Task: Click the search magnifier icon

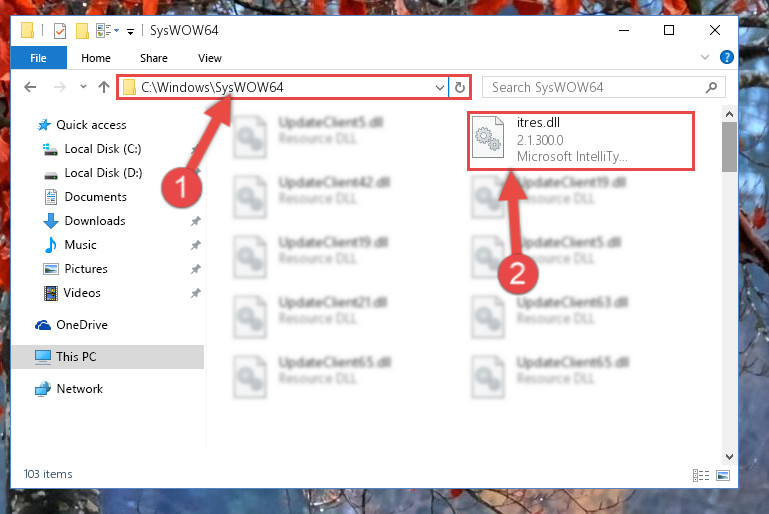Action: click(711, 87)
